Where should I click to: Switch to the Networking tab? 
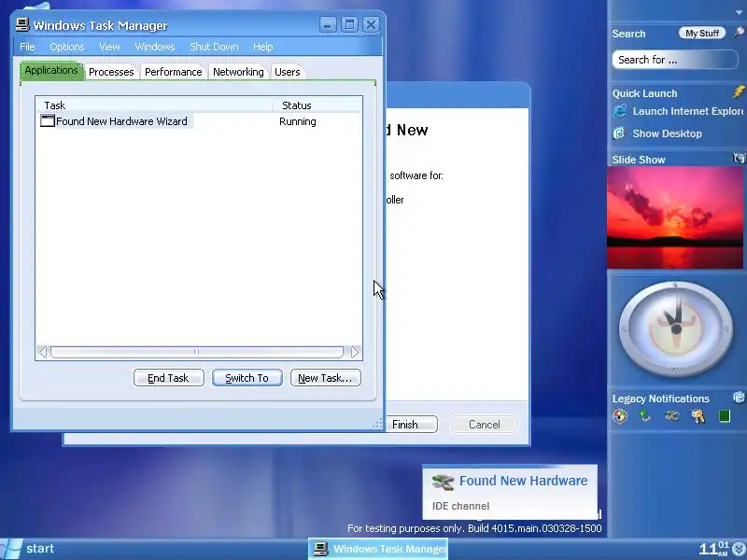click(238, 72)
